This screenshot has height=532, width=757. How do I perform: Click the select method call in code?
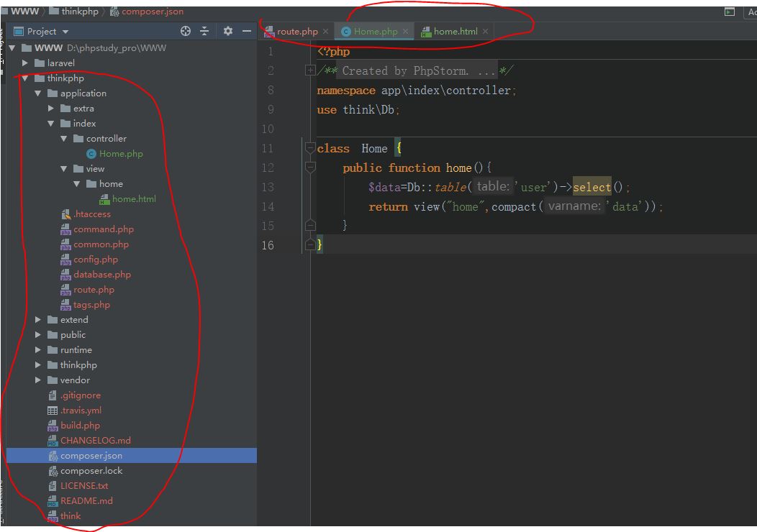592,187
